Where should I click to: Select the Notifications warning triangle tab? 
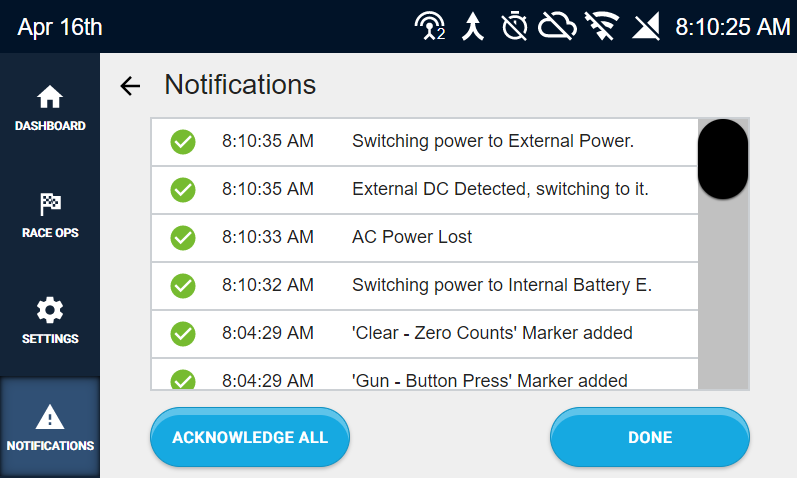click(x=50, y=427)
